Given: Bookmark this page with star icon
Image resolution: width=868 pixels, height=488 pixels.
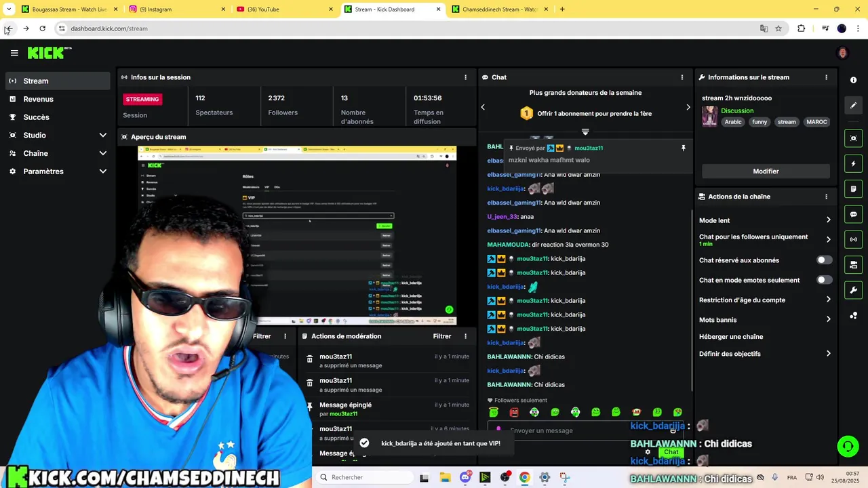Looking at the screenshot, I should [778, 28].
